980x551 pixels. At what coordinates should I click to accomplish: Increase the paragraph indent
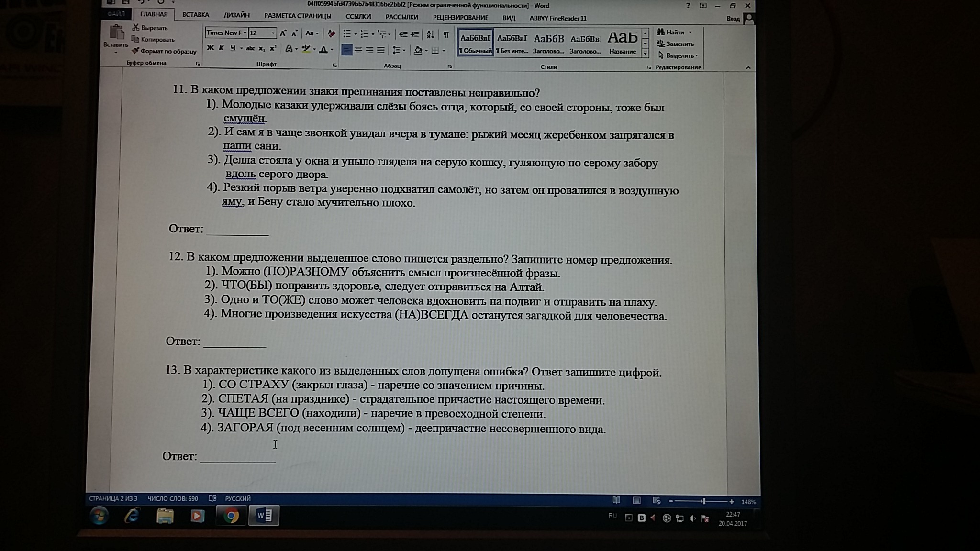415,34
